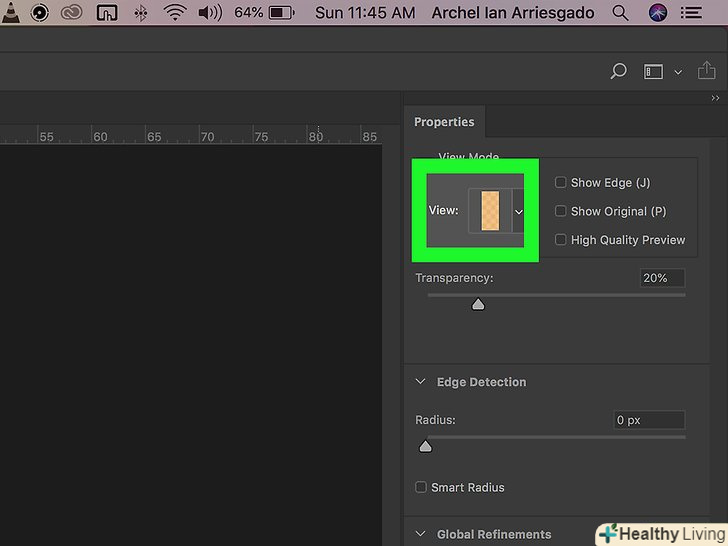
Task: Enable Smart Radius checkbox
Action: (421, 488)
